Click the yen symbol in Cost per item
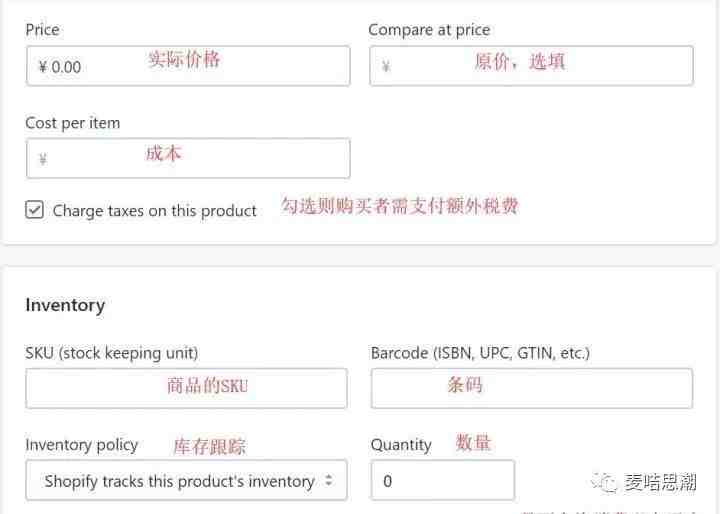Viewport: 720px width, 514px height. tap(43, 159)
